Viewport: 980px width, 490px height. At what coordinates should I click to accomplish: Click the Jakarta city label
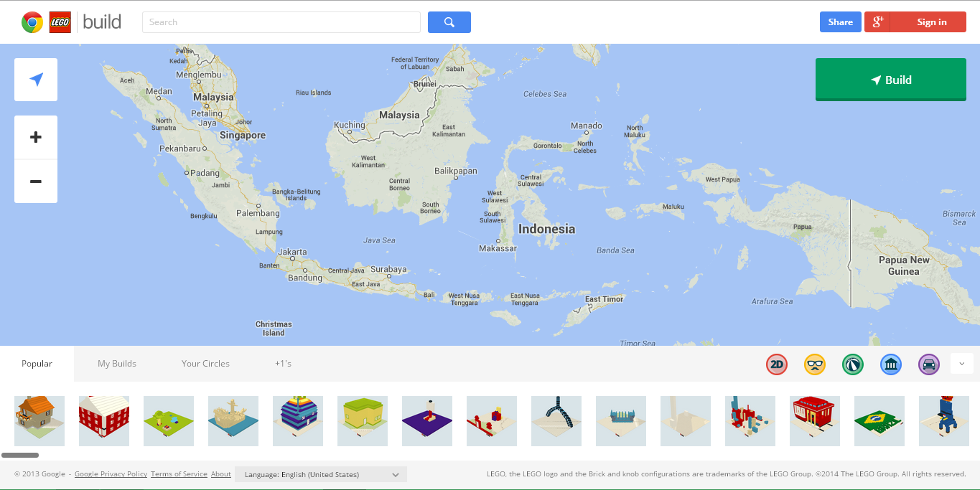(293, 252)
